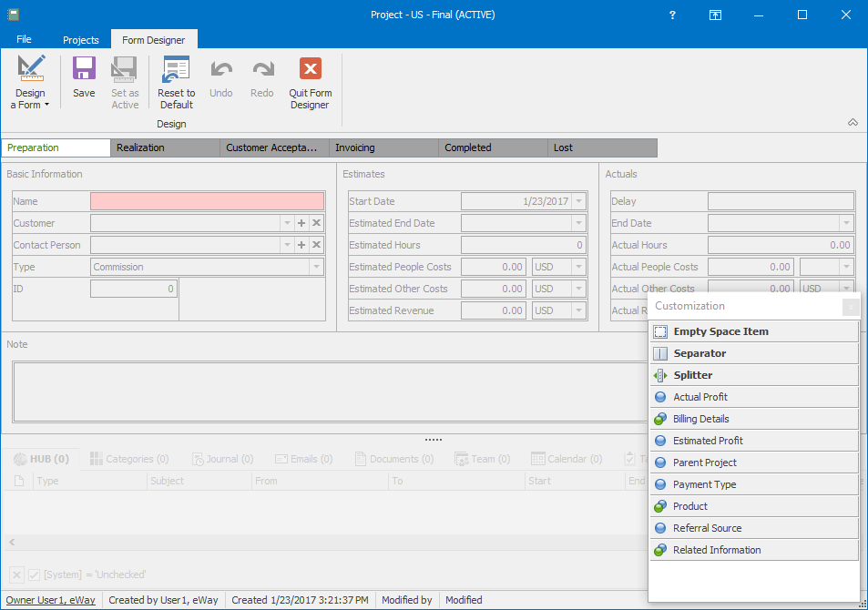Image resolution: width=868 pixels, height=610 pixels.
Task: Toggle the [System] = 'Unchecked' filter checkbox
Action: click(35, 574)
